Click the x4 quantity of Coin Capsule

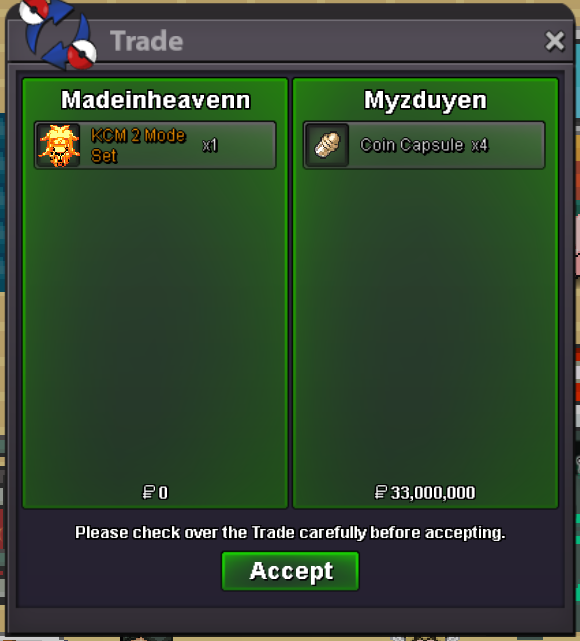479,145
